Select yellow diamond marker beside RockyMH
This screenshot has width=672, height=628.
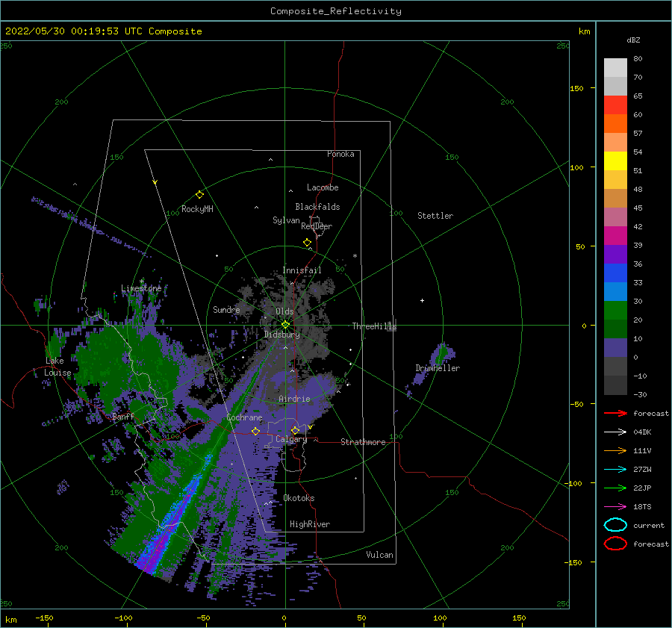(x=199, y=195)
